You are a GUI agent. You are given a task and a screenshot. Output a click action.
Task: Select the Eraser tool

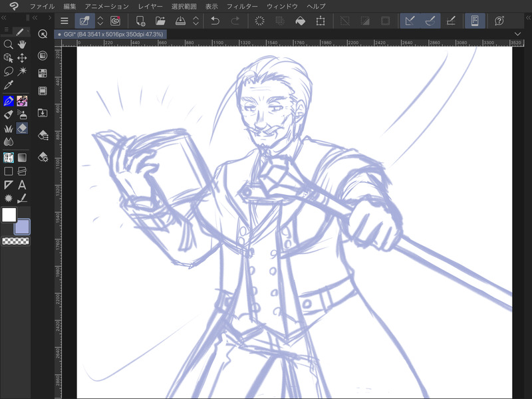[x=22, y=128]
